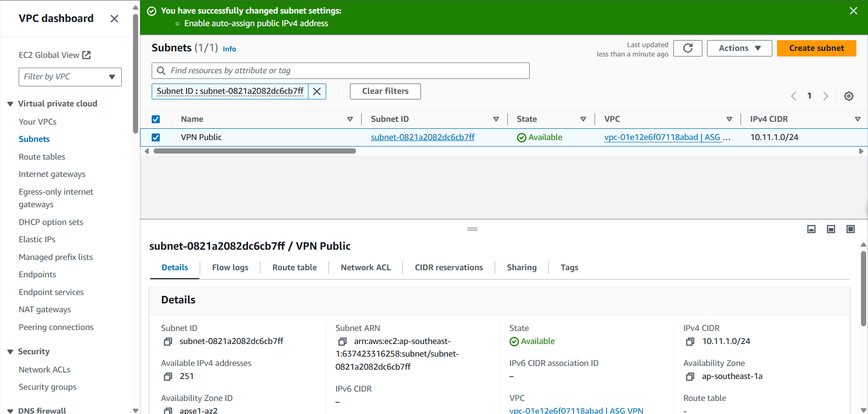The image size is (868, 414).
Task: Open DHCP option sets in sidebar
Action: (51, 222)
